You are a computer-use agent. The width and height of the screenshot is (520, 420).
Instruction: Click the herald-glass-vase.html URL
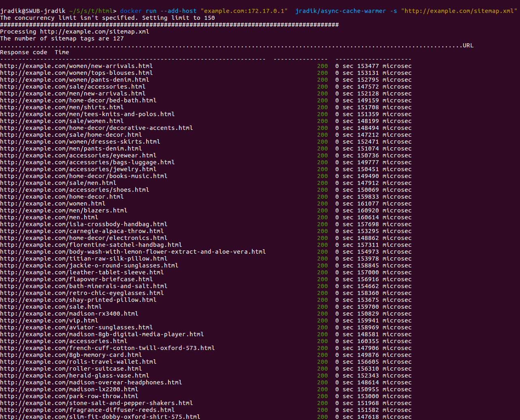coord(75,375)
